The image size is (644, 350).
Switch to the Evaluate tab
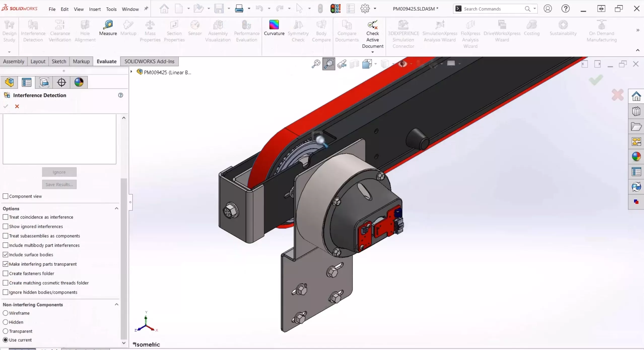pos(107,61)
